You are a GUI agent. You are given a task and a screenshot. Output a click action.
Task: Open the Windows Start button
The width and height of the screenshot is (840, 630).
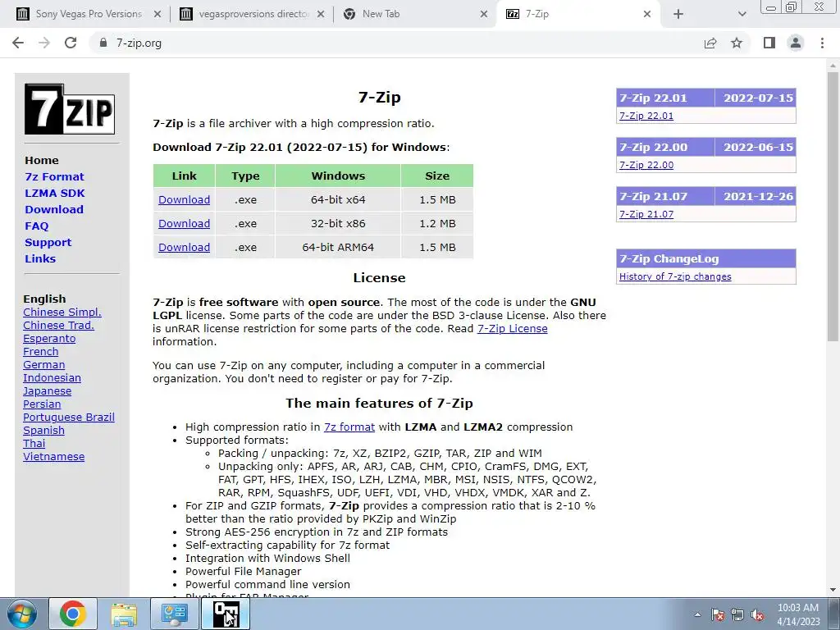tap(21, 614)
